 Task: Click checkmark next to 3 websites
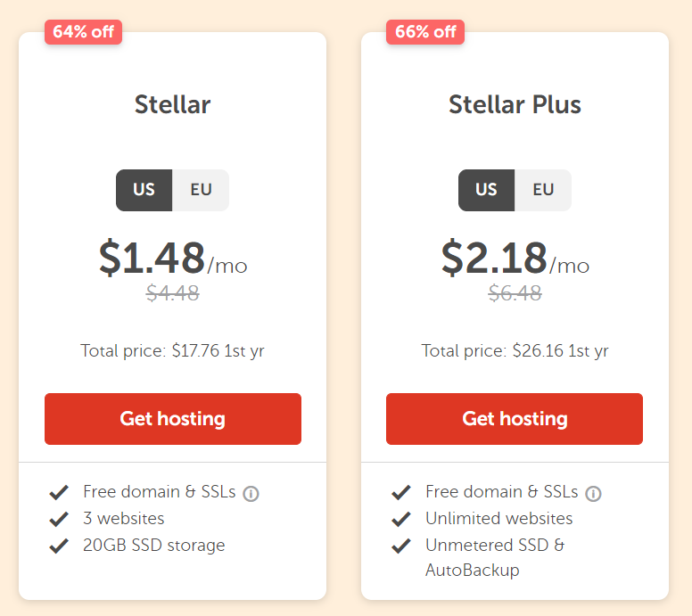pos(59,519)
